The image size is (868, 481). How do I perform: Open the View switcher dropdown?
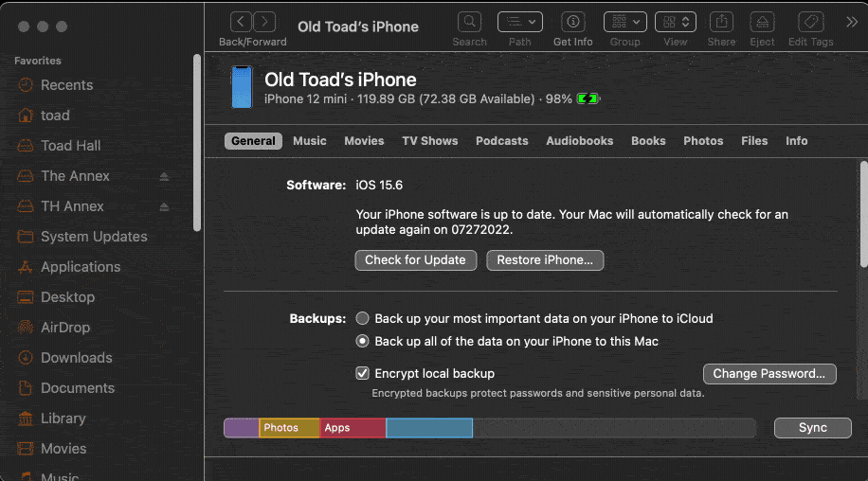676,22
